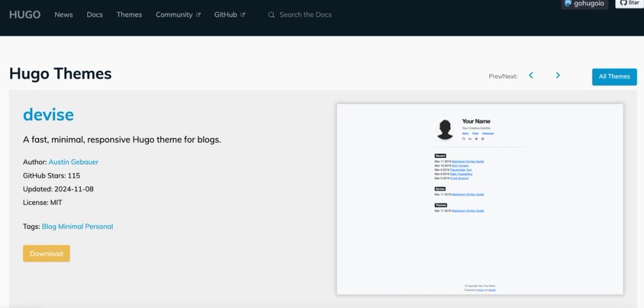Click the All Themes button

pos(614,77)
